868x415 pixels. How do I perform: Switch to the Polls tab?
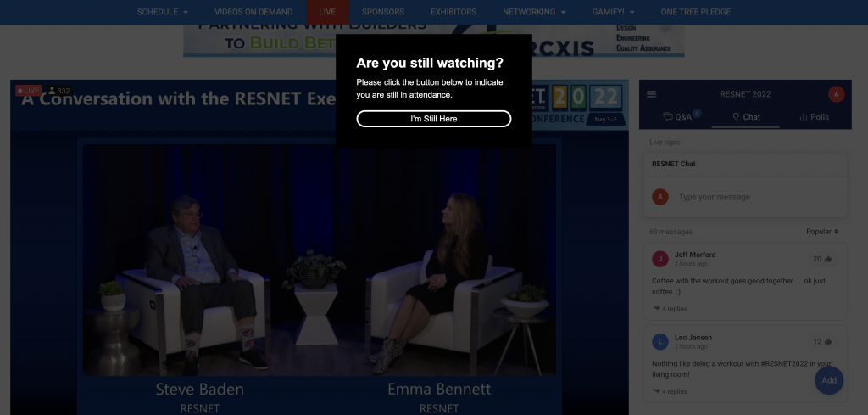coord(814,117)
